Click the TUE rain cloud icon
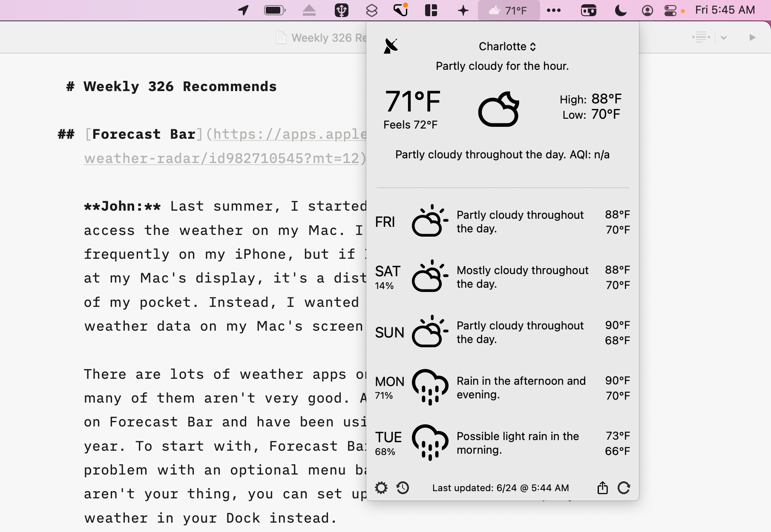 coord(430,442)
